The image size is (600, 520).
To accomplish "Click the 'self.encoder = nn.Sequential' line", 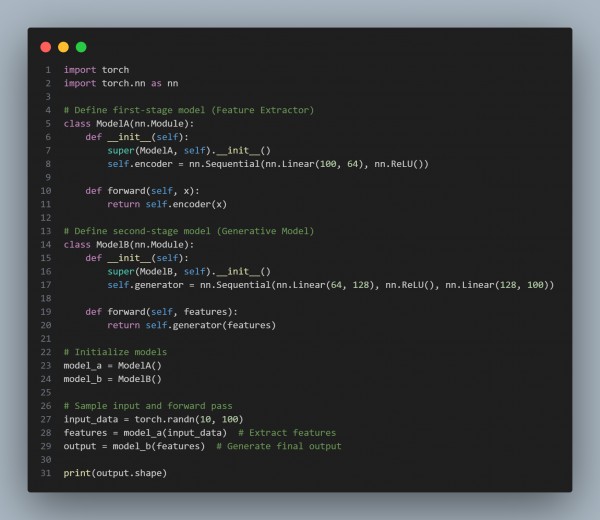I will [x=268, y=164].
